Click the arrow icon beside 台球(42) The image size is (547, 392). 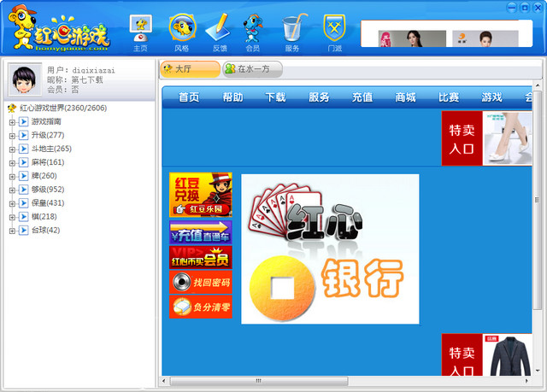23,231
